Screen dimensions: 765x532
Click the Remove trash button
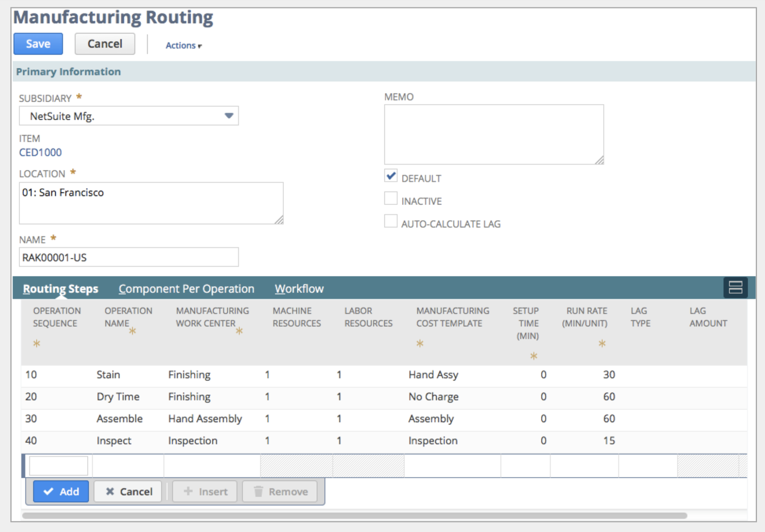(x=280, y=491)
